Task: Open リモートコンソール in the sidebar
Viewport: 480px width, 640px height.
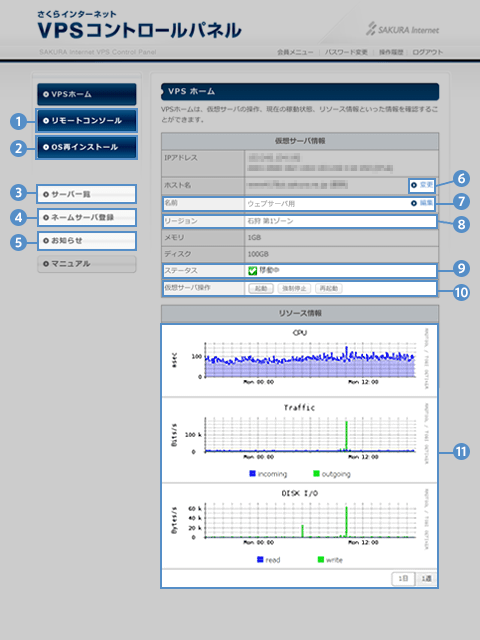Action: [87, 120]
